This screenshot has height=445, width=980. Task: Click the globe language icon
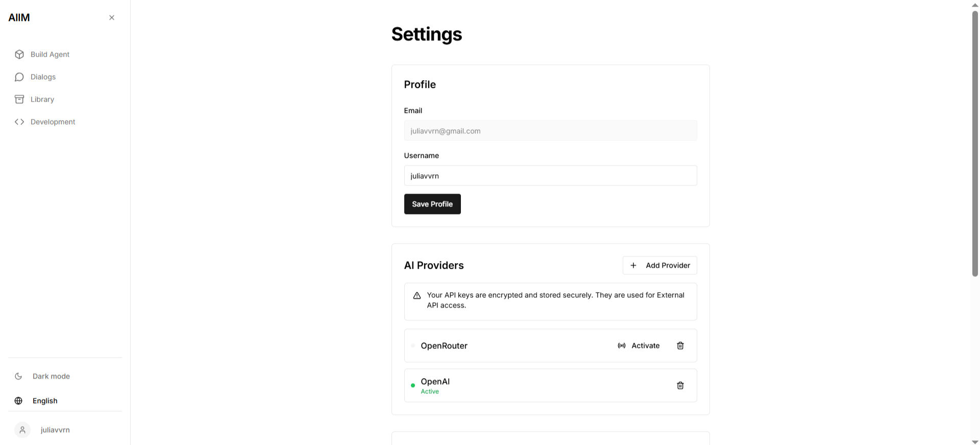tap(18, 401)
